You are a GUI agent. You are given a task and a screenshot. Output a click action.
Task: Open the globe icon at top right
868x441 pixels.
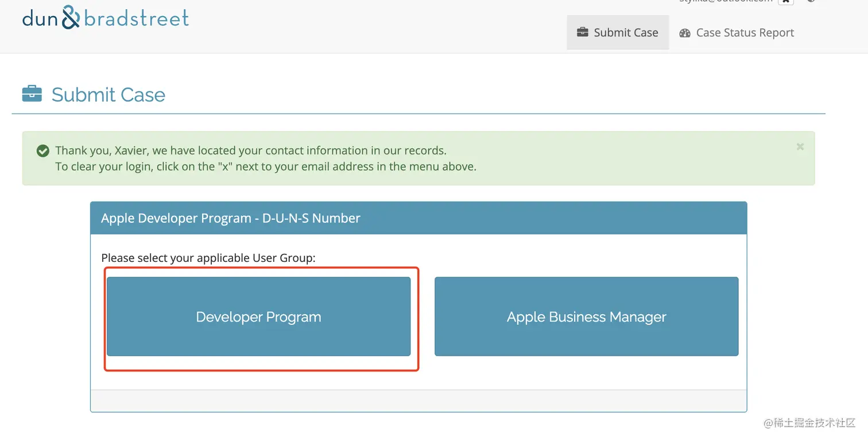[811, 2]
